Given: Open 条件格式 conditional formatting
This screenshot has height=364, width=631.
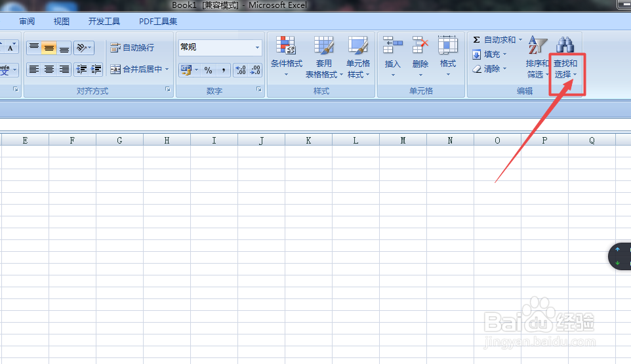Looking at the screenshot, I should [287, 56].
